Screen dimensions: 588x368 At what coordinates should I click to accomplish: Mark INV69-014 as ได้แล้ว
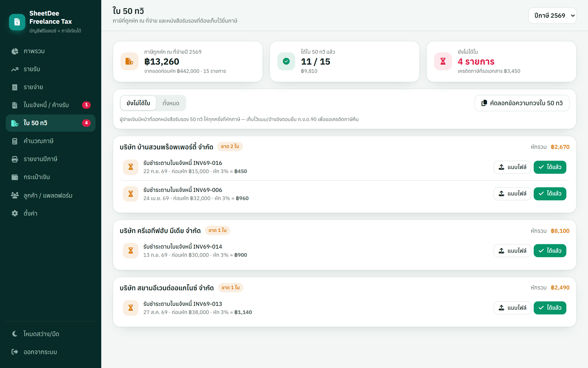tap(550, 251)
